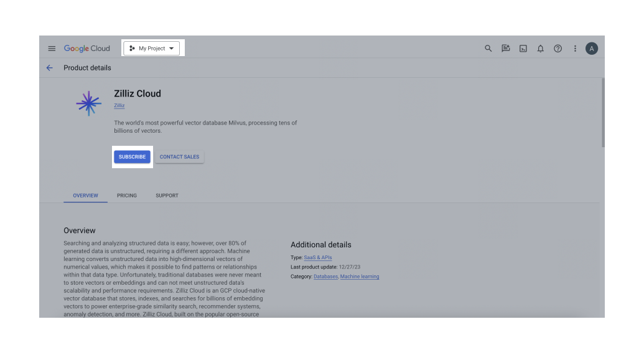
Task: Click the Google Cloud logo
Action: pos(86,49)
